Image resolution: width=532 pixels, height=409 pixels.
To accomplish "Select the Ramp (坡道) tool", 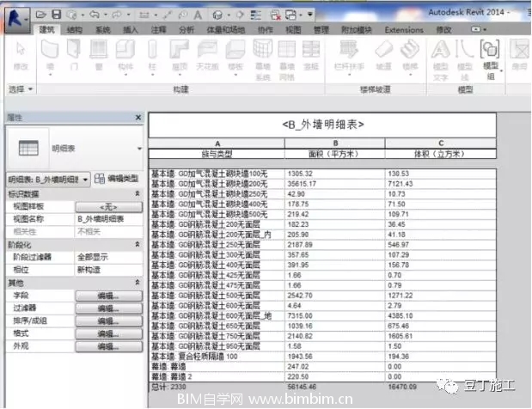I will [383, 55].
